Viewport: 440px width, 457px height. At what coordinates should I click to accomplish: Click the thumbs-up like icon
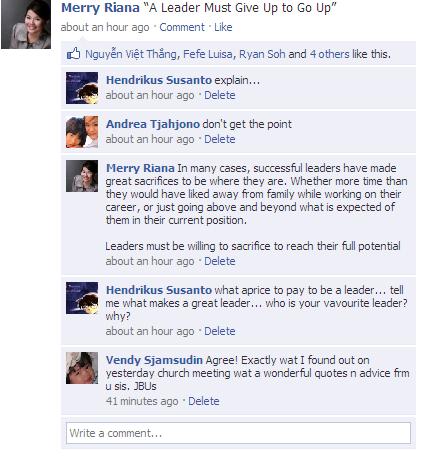74,54
